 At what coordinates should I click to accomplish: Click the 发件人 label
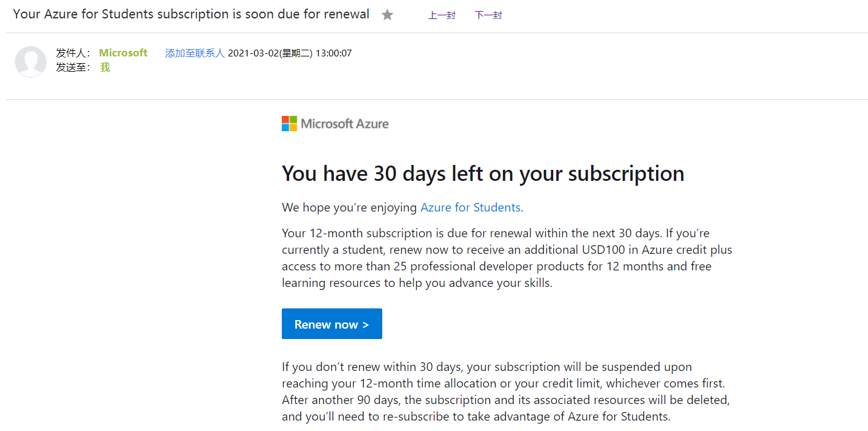[x=73, y=53]
